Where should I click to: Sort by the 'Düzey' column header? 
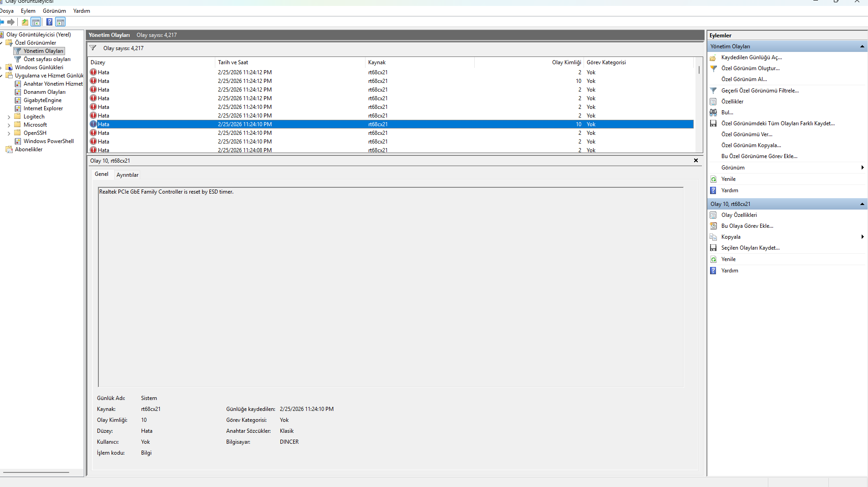152,62
